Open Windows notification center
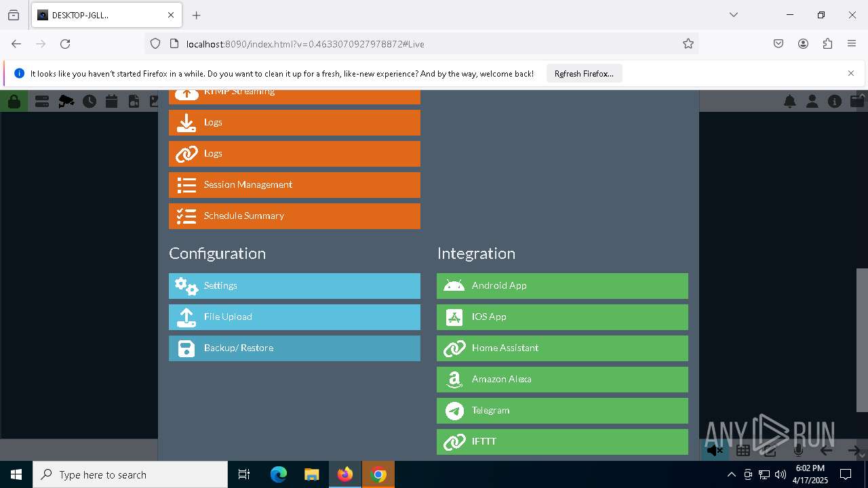868x488 pixels. [846, 474]
